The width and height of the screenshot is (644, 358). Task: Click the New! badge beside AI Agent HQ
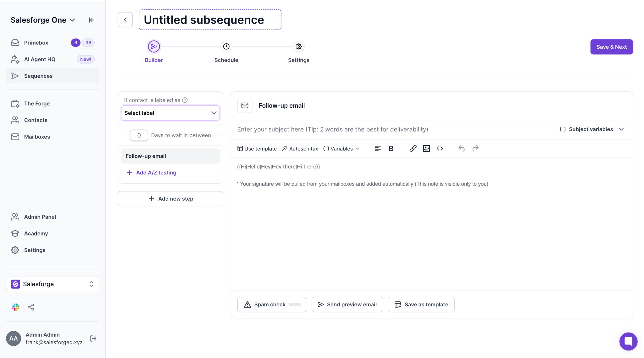click(x=86, y=59)
